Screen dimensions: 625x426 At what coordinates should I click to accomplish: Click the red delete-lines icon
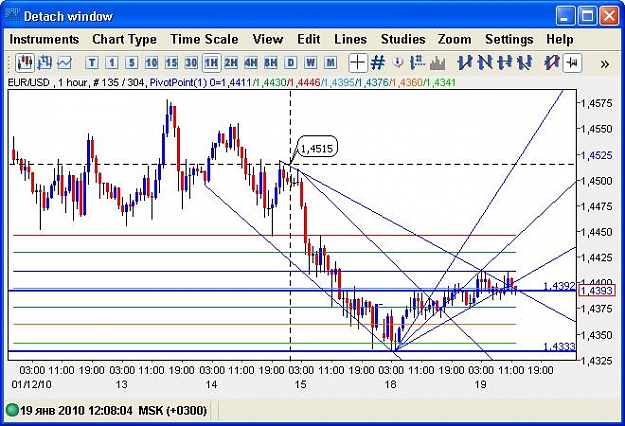(552, 63)
